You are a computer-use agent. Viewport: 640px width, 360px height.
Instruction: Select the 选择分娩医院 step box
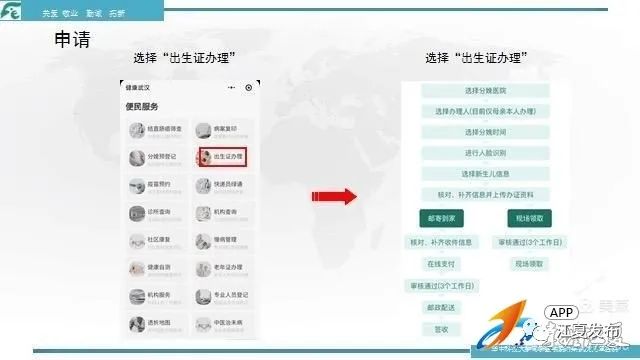pos(485,91)
